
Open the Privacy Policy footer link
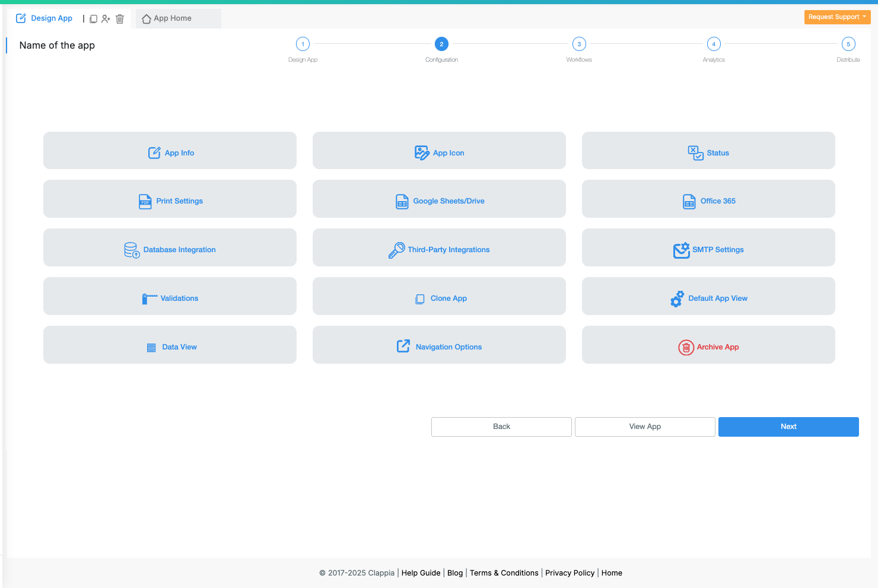(x=570, y=573)
